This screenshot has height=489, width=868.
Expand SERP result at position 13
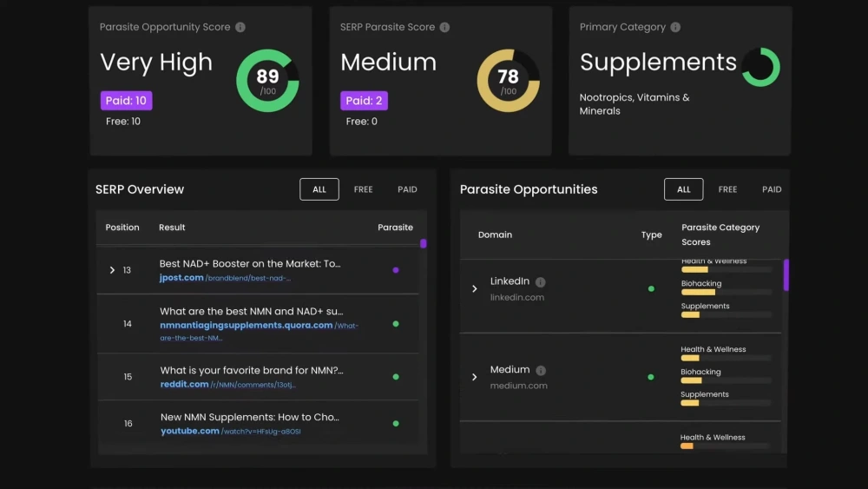tap(112, 270)
